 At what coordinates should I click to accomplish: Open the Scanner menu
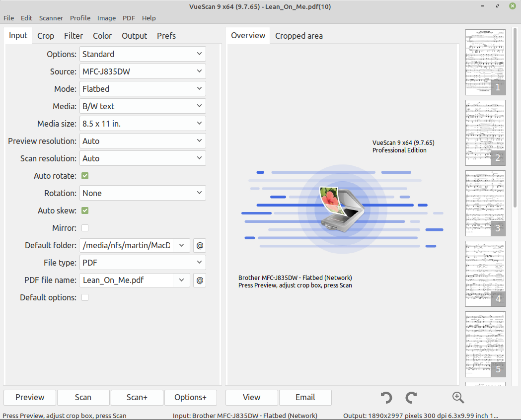click(x=51, y=18)
